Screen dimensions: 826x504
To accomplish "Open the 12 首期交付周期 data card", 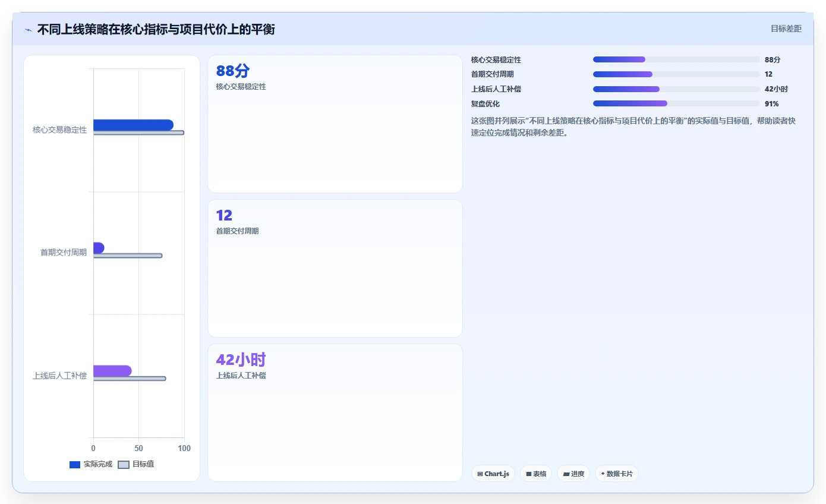I will [x=335, y=268].
